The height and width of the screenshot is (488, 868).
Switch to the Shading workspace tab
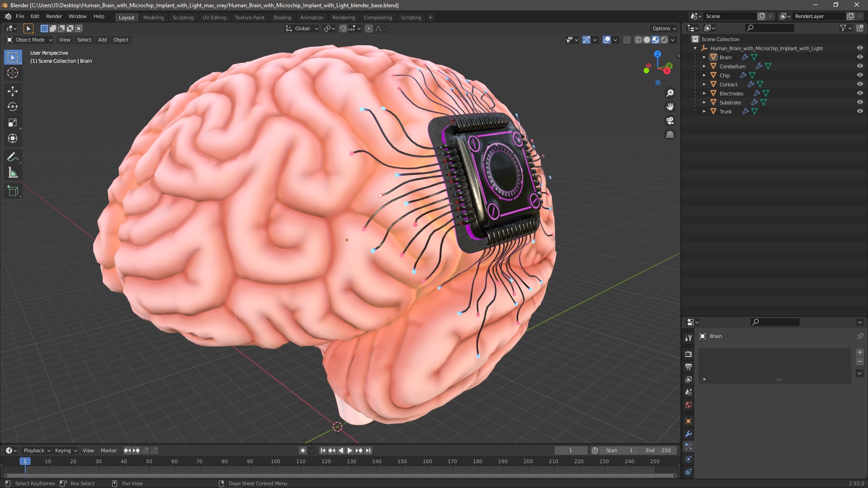282,18
